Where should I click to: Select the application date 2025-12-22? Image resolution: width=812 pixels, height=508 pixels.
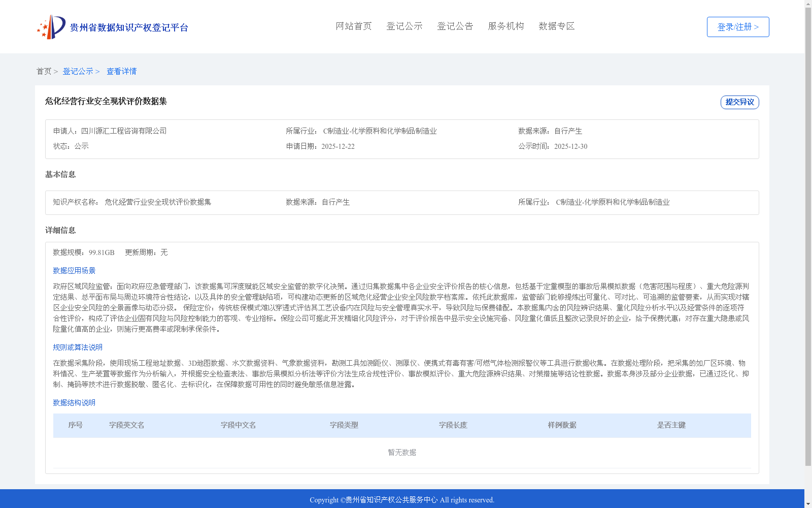click(338, 146)
